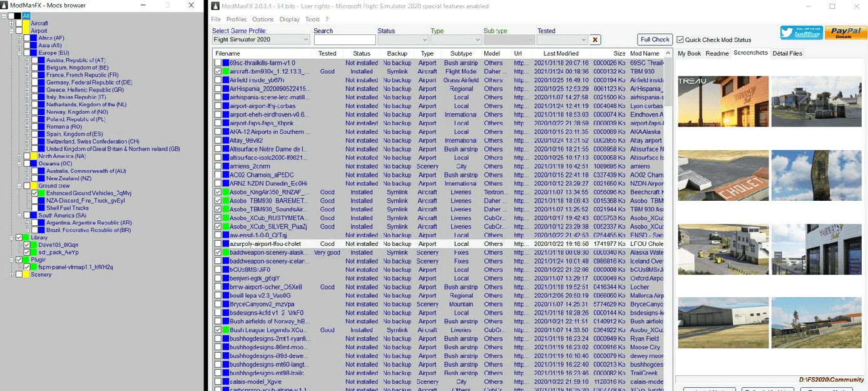Image resolution: width=868 pixels, height=391 pixels.
Task: Disable the Quick Check Mod Status checkbox
Action: 680,40
